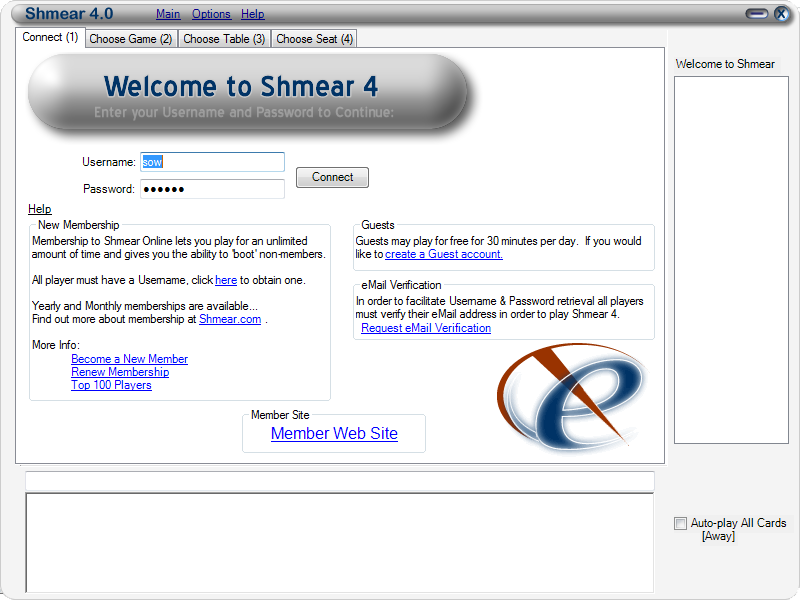
Task: Click the Password input field
Action: (x=212, y=189)
